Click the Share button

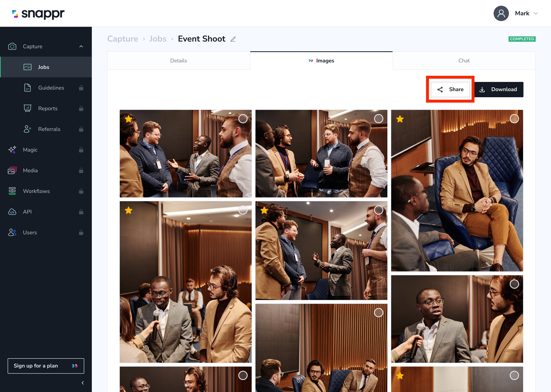(450, 89)
